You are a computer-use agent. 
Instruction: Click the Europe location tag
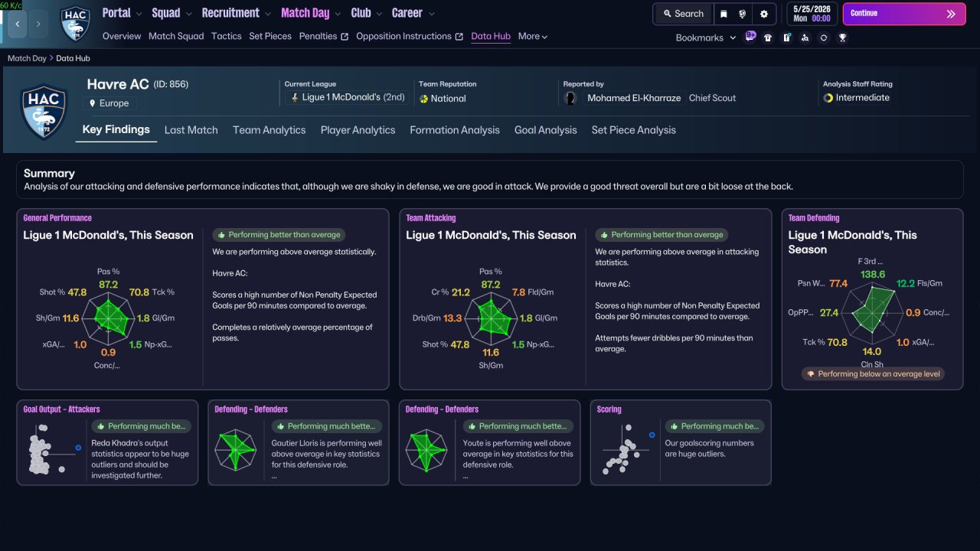point(109,103)
